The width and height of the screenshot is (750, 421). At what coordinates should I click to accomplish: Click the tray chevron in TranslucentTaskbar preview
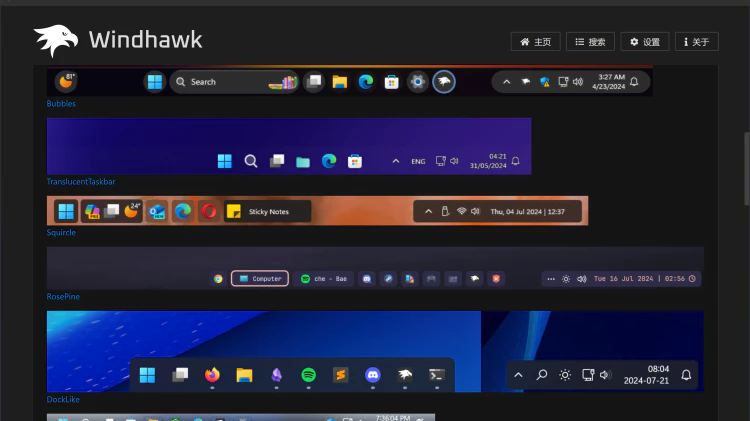tap(396, 161)
